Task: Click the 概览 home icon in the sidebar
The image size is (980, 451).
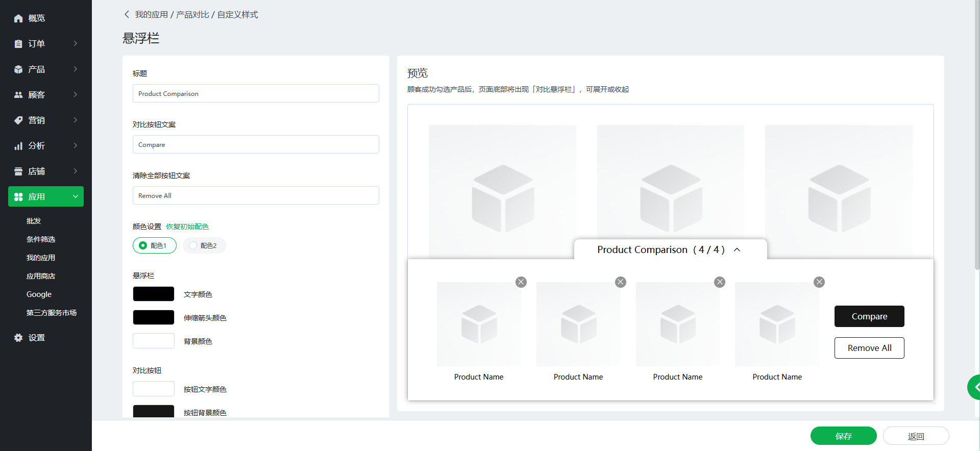Action: 18,18
